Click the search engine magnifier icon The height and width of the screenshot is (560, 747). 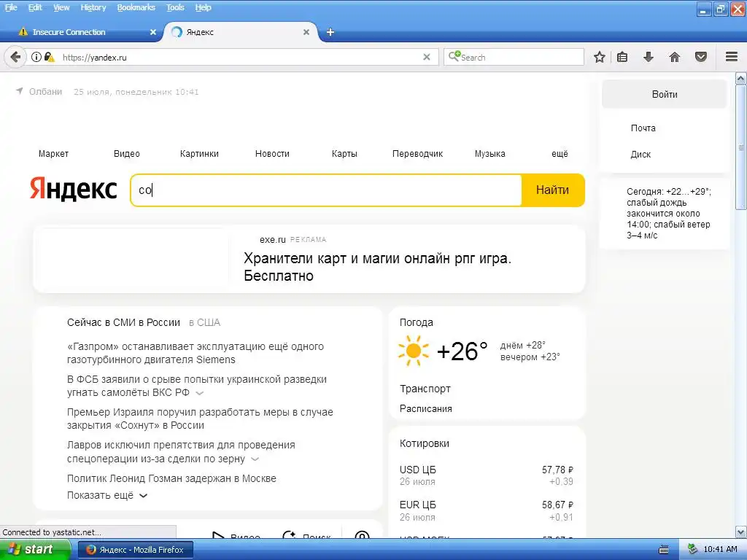click(454, 57)
